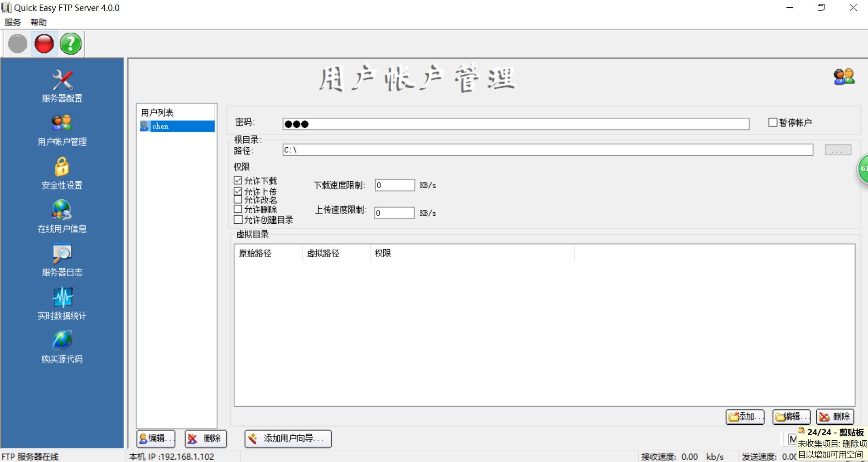Viewport: 868px width, 462px height.
Task: Toggle the 允许改名 checkbox
Action: tap(238, 200)
